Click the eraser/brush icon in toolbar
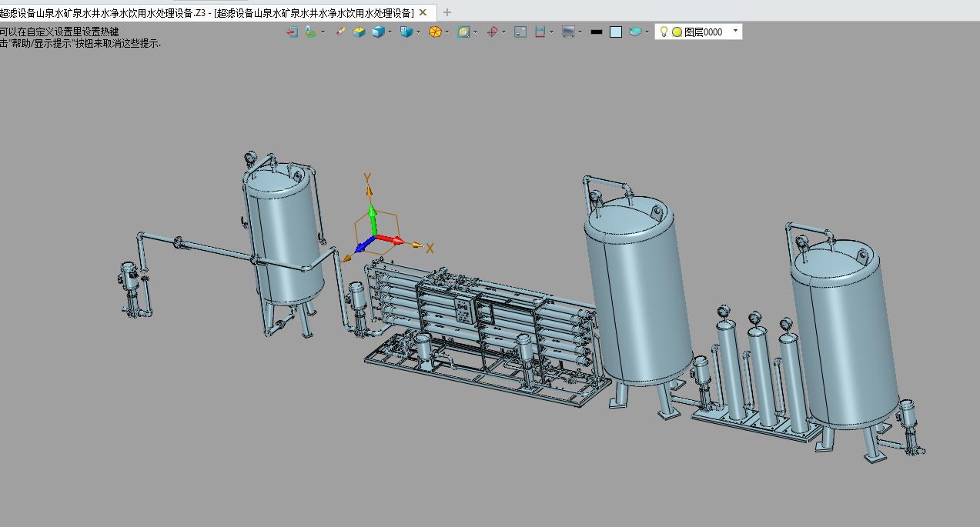Screen dimensions: 980x527 (339, 32)
